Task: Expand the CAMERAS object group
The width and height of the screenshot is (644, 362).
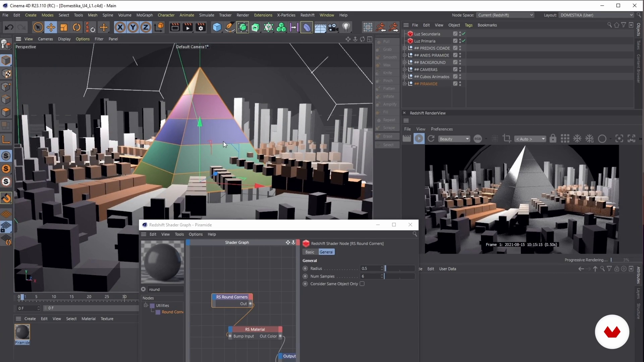Action: [405, 69]
